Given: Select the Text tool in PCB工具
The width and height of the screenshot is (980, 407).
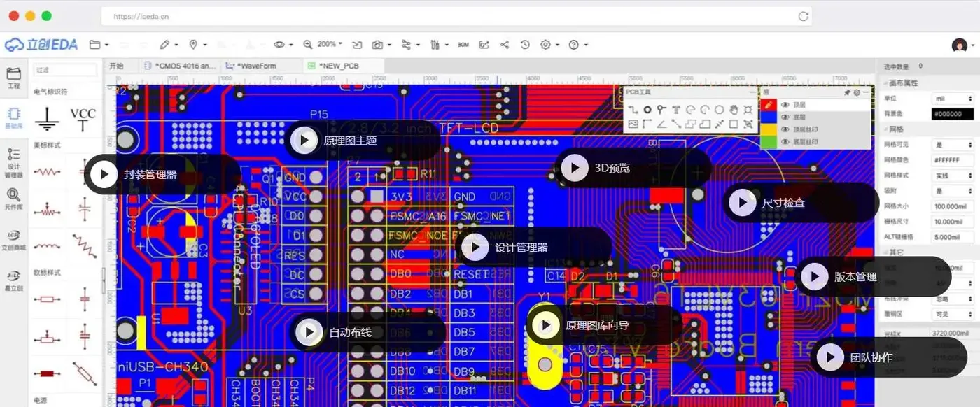Looking at the screenshot, I should tap(676, 110).
